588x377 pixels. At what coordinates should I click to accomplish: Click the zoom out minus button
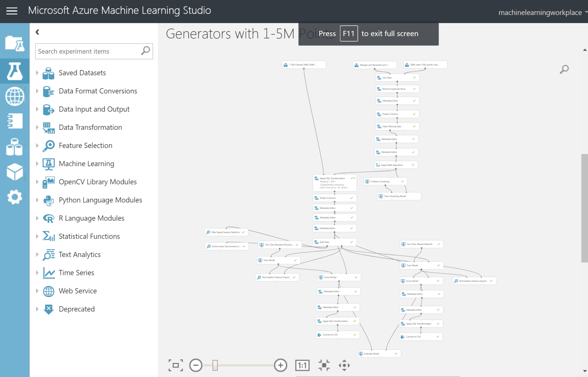196,365
